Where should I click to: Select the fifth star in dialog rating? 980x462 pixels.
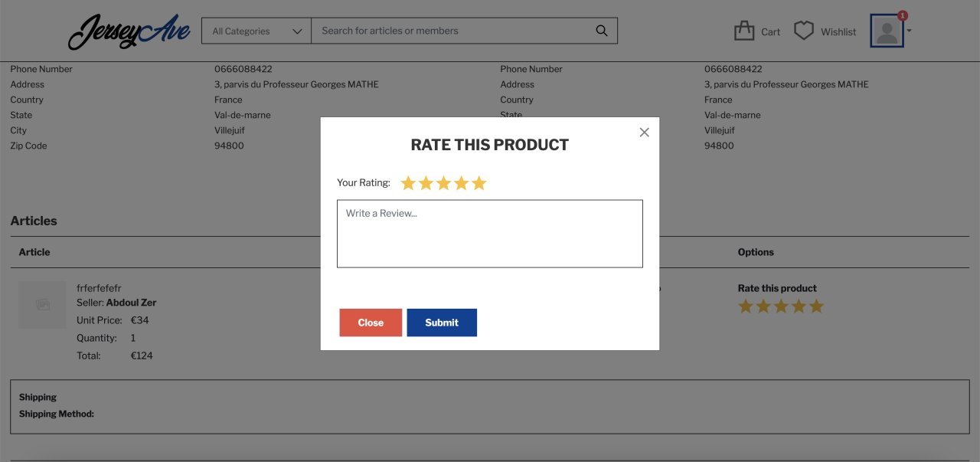tap(479, 183)
